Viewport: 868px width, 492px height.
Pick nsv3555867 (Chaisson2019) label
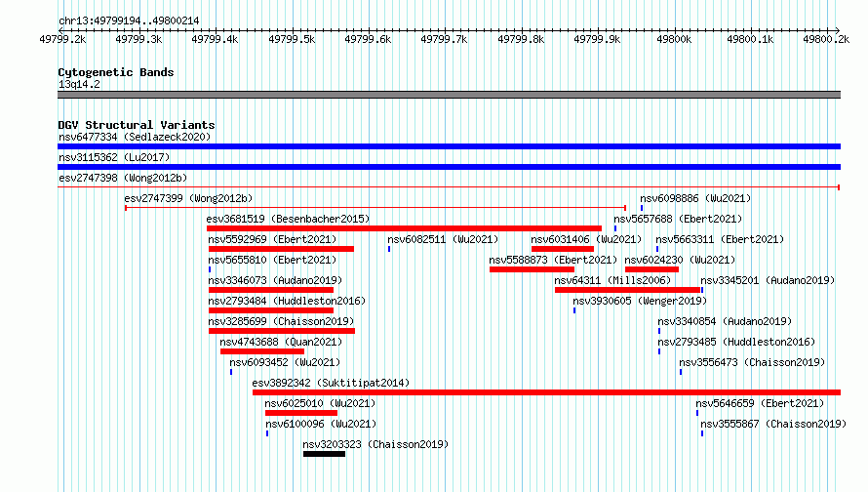coord(773,424)
